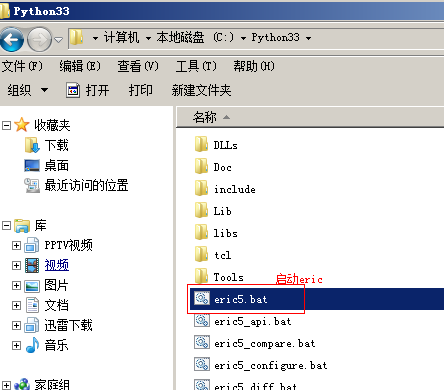The height and width of the screenshot is (390, 444).
Task: Click the Tools folder icon
Action: coord(201,275)
